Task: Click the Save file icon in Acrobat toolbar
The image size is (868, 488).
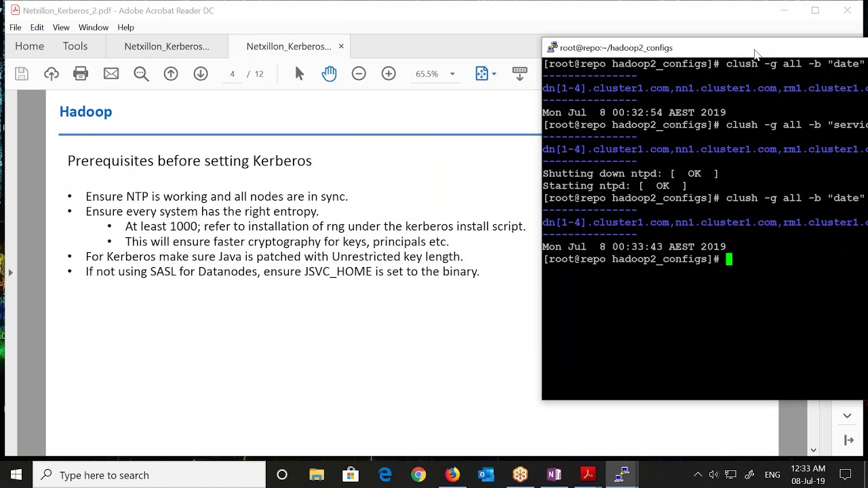Action: pos(22,74)
